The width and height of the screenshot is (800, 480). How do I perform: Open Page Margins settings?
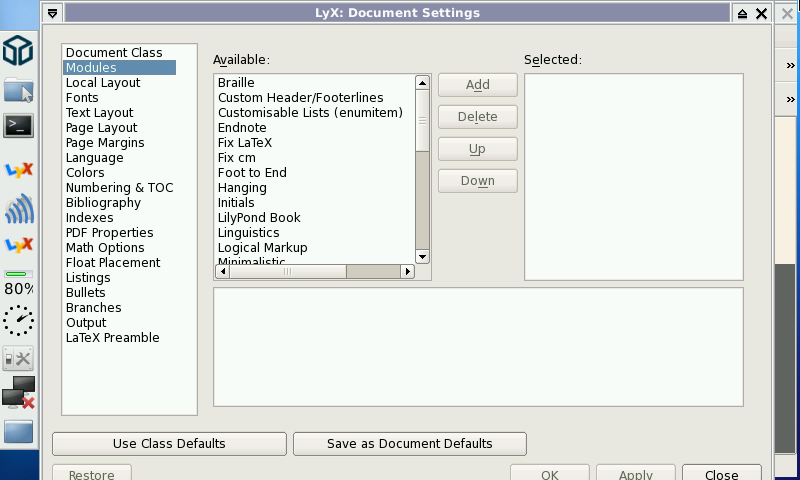pyautogui.click(x=105, y=143)
